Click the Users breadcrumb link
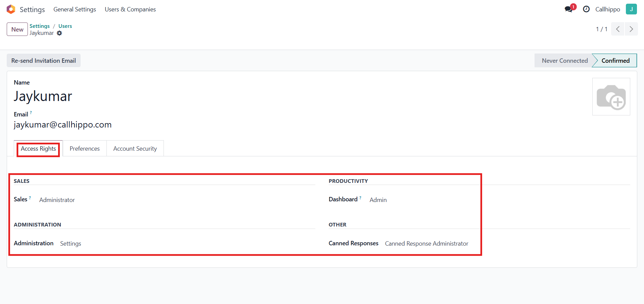 [x=65, y=26]
